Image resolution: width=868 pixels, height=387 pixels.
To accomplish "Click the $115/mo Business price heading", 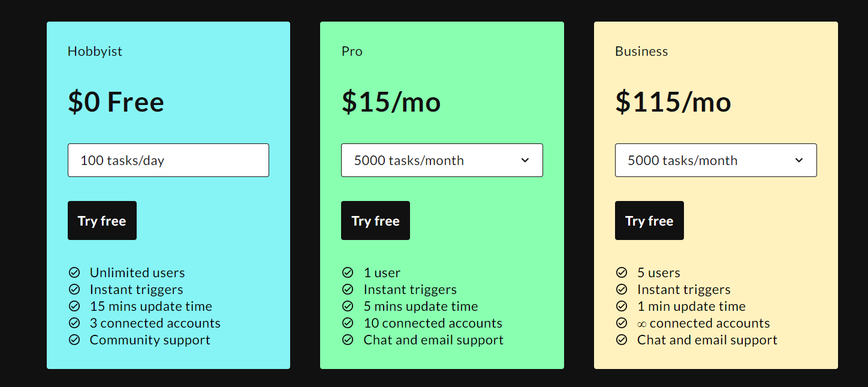I will pyautogui.click(x=673, y=102).
